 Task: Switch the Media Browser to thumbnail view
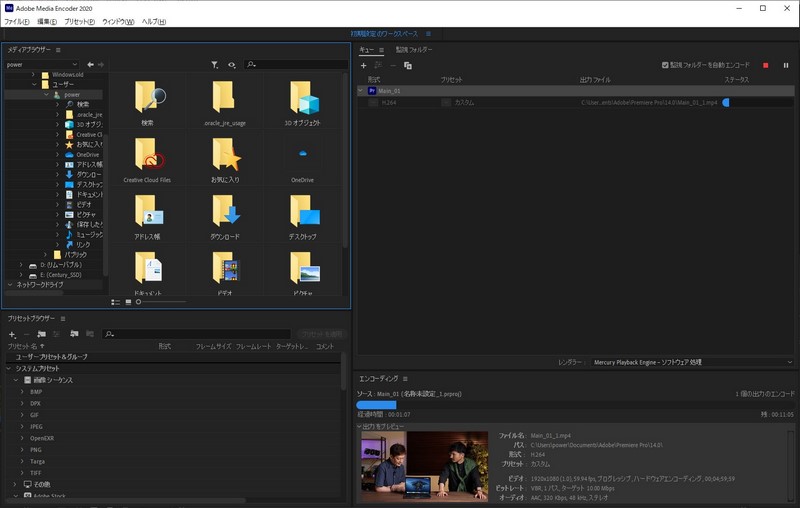128,302
